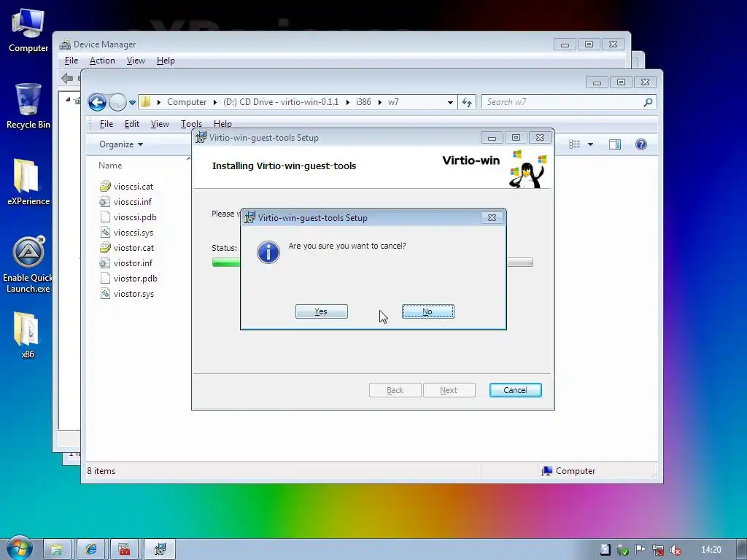Screen dimensions: 747x560
Task: Expand the arrow after i386 breadcrumb
Action: (379, 102)
